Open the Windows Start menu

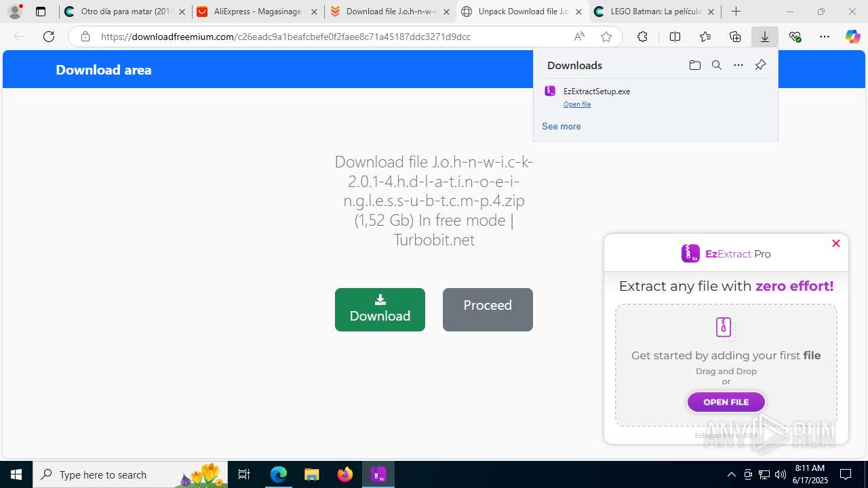tap(16, 474)
